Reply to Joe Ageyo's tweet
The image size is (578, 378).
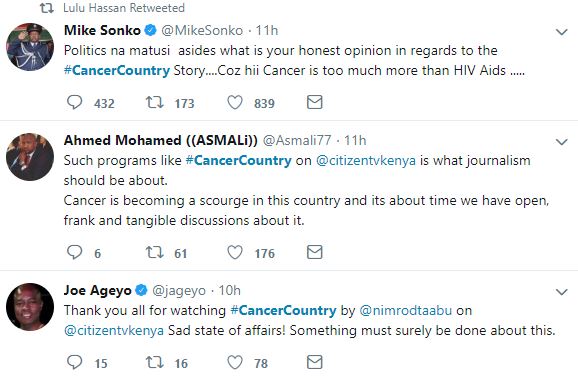[x=74, y=362]
